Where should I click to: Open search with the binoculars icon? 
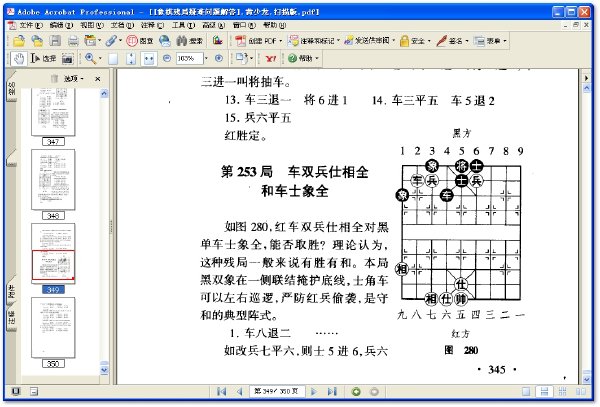[190, 41]
